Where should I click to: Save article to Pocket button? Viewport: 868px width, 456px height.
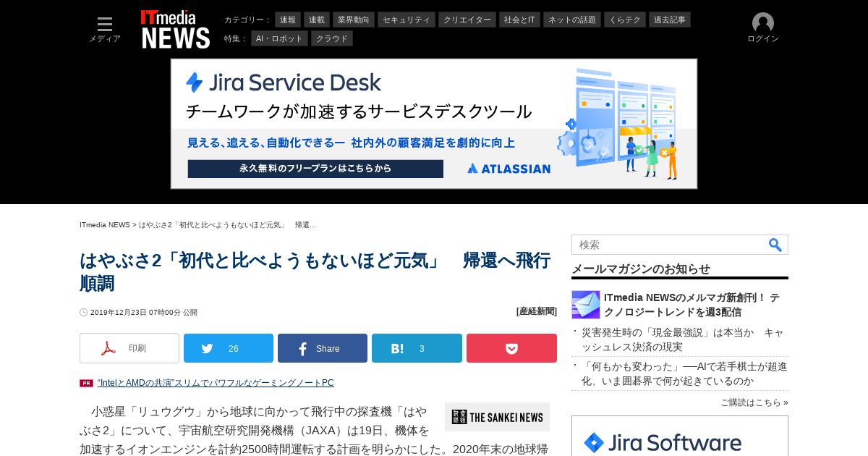[x=511, y=348]
